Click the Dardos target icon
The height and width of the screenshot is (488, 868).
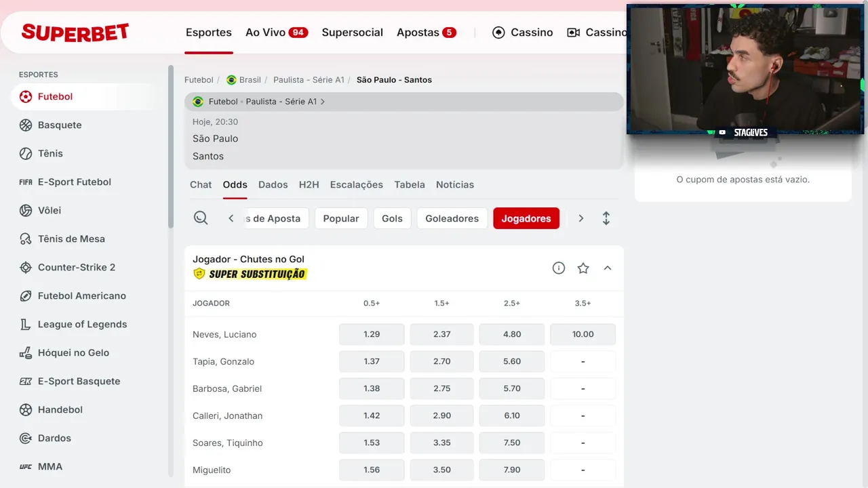26,439
